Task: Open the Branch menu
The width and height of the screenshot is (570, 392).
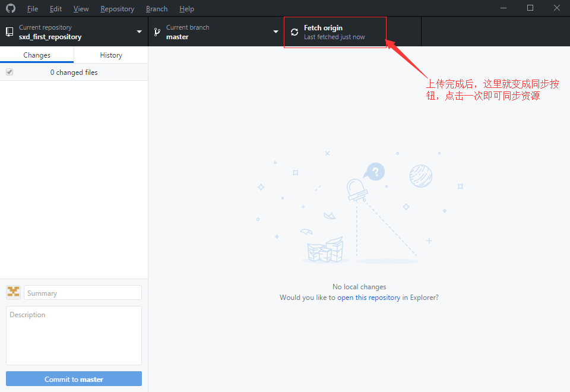Action: click(157, 9)
